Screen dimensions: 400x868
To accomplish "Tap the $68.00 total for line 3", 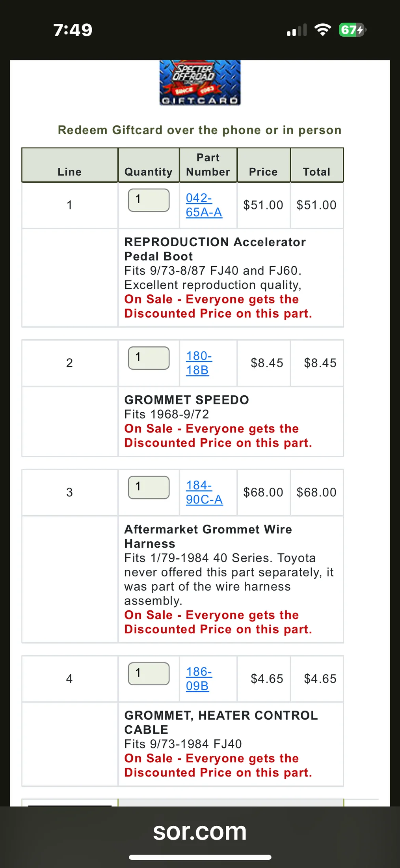I will [x=316, y=492].
